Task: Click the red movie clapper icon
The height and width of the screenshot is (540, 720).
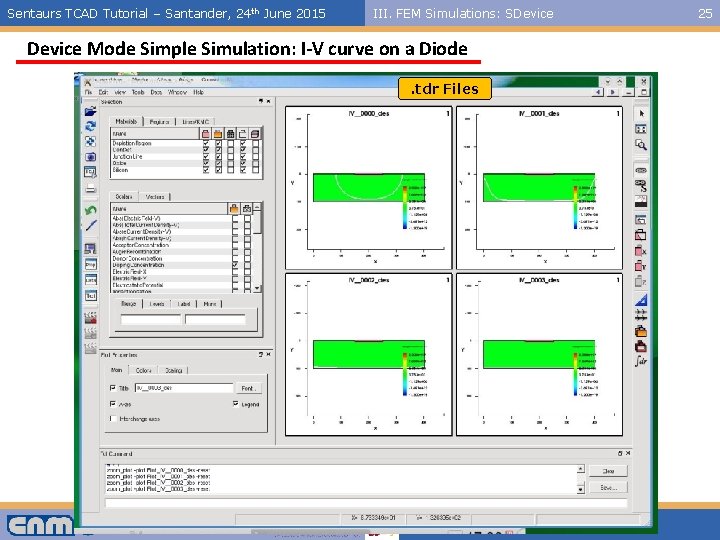Action: click(90, 317)
